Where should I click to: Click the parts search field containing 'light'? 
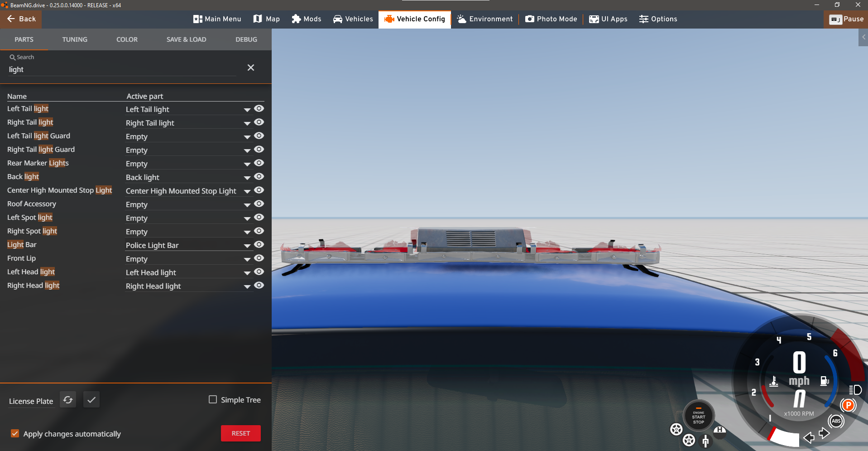tap(122, 69)
